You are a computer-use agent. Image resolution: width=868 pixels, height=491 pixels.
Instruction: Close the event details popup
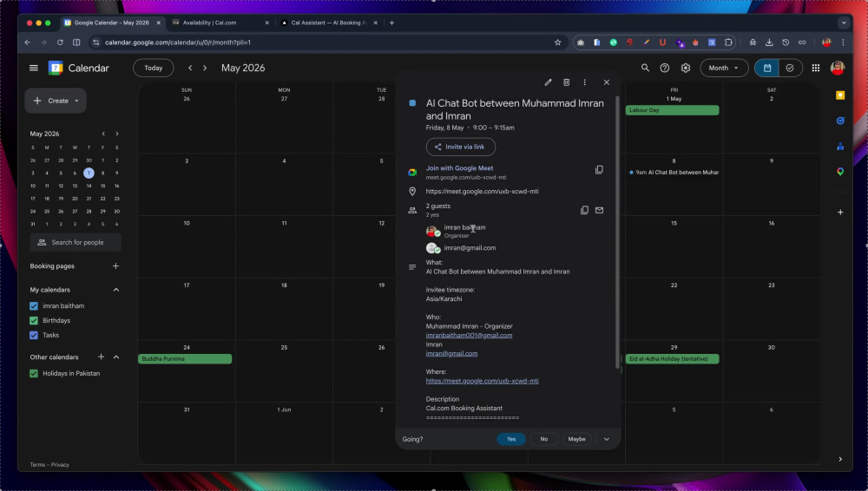coord(606,82)
